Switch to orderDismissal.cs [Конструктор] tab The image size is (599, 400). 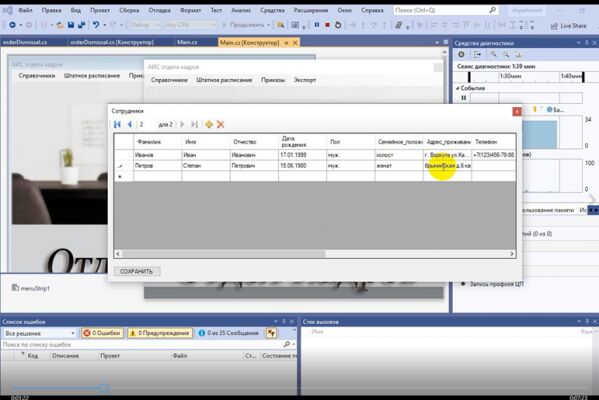112,42
